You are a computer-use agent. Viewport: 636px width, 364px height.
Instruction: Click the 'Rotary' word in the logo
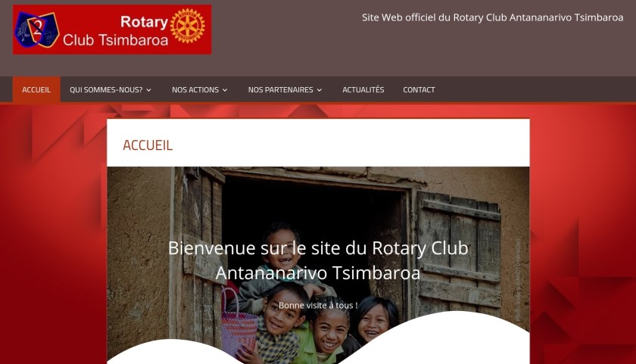pyautogui.click(x=144, y=22)
